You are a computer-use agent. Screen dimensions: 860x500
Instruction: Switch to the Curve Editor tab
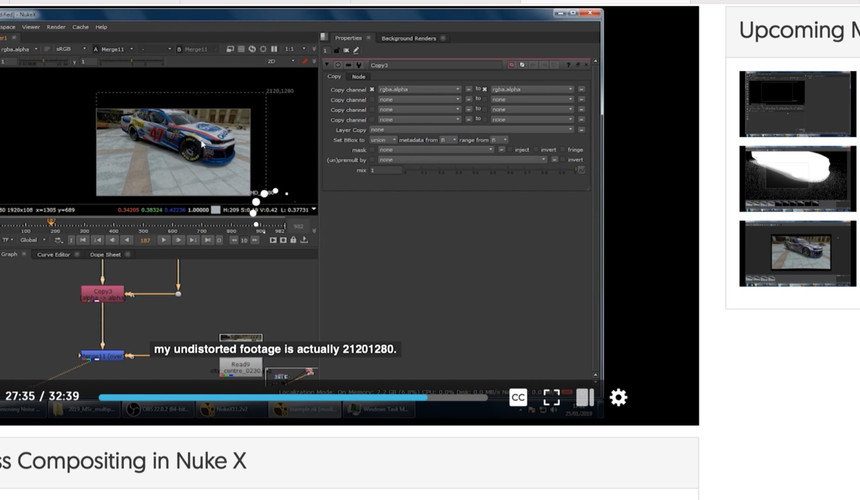coord(54,254)
